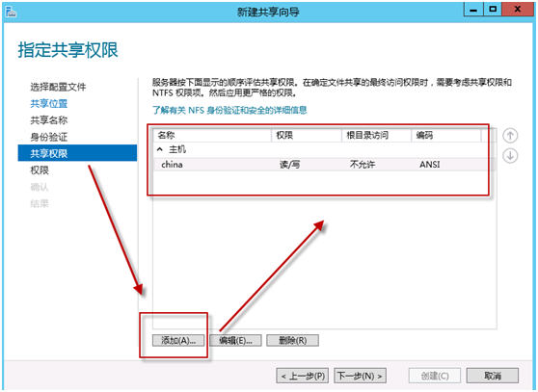The width and height of the screenshot is (538, 392).
Task: Sort by 根目录访问 column header
Action: tap(376, 136)
